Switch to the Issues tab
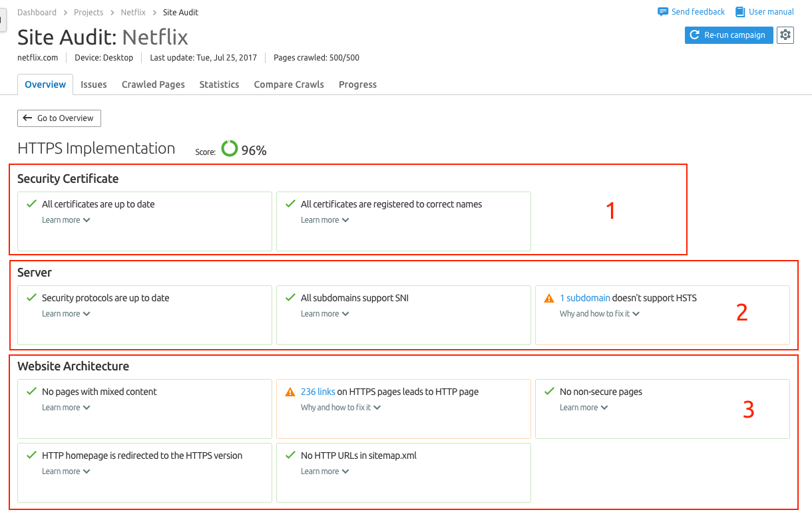 (94, 84)
